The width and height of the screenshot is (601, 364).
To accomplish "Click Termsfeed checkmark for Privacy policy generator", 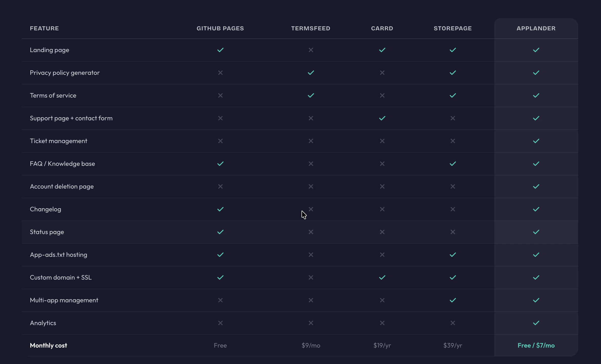I will pos(311,73).
